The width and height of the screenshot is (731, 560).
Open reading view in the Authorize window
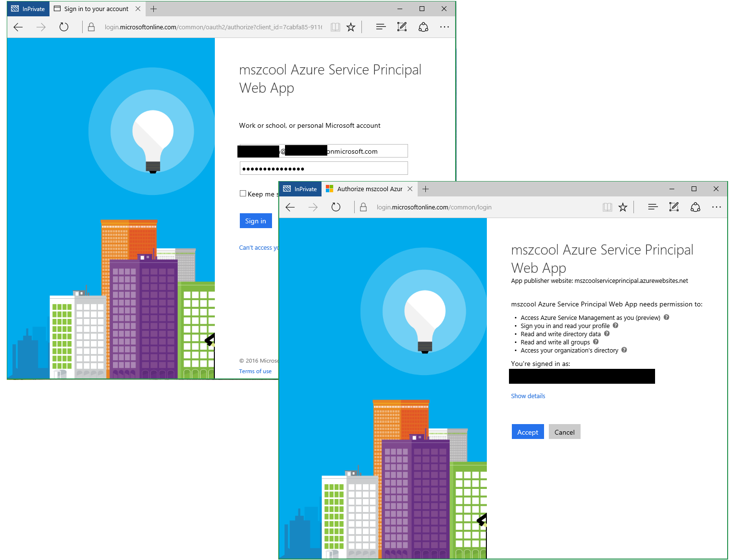[607, 207]
